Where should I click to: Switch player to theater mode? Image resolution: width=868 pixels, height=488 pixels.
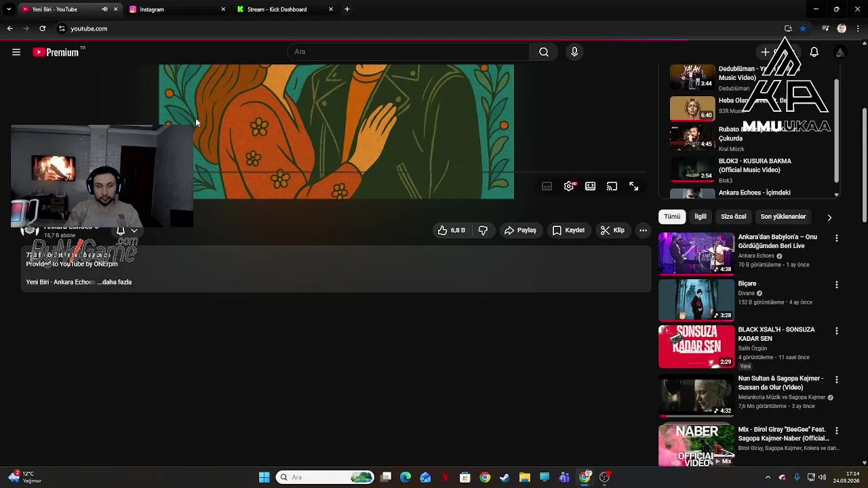coord(591,186)
